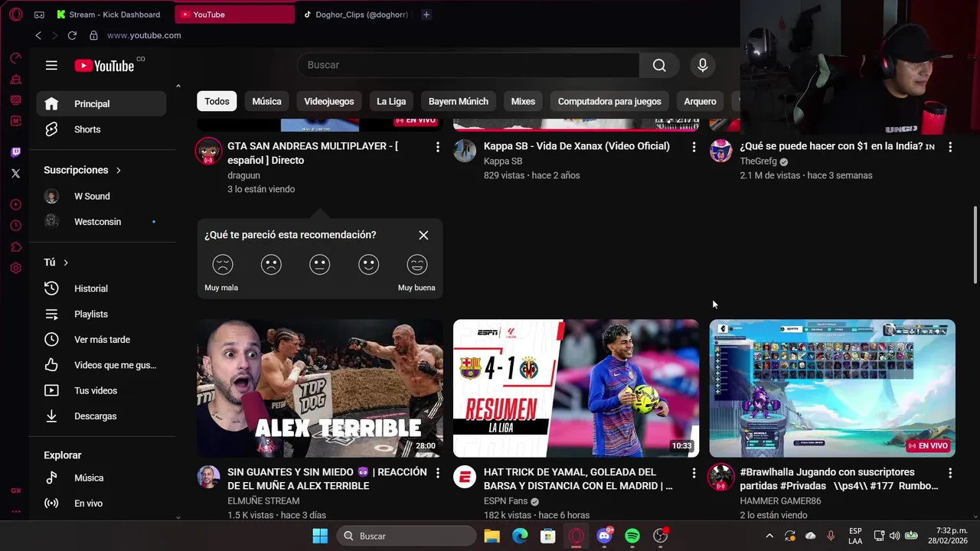Close the recommendation feedback popup

coord(423,235)
